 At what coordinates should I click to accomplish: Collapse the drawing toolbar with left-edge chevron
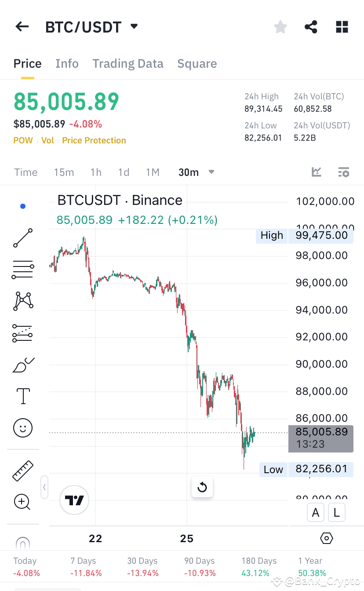click(x=44, y=487)
